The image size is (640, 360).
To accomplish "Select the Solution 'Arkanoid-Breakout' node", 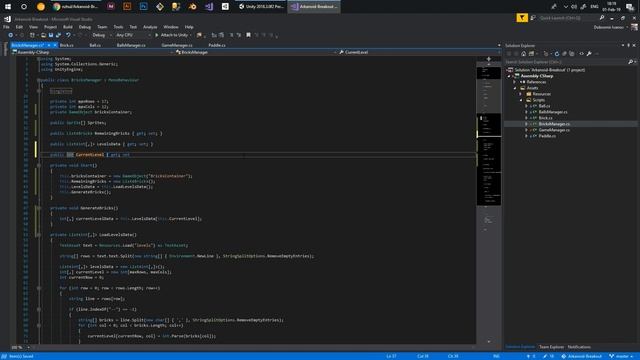I will (549, 70).
